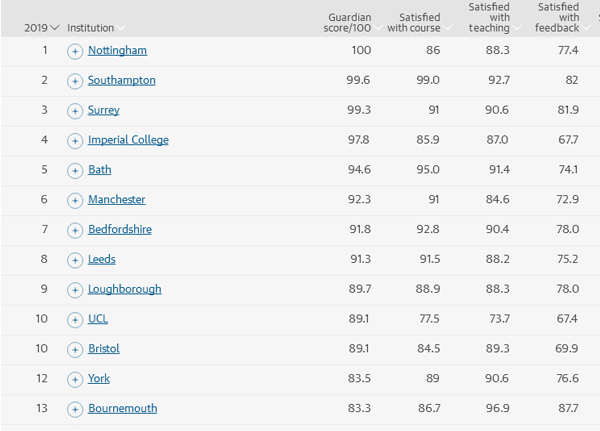Open the Bournemouth university link
Screen dimensions: 600x431
tap(122, 409)
